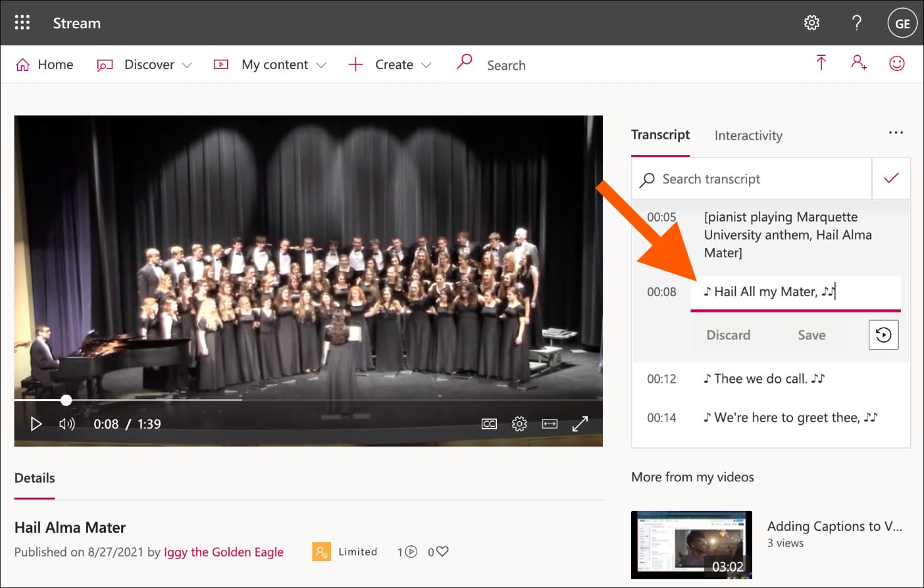The height and width of the screenshot is (588, 924).
Task: Open Stream settings gear in header
Action: [x=811, y=23]
